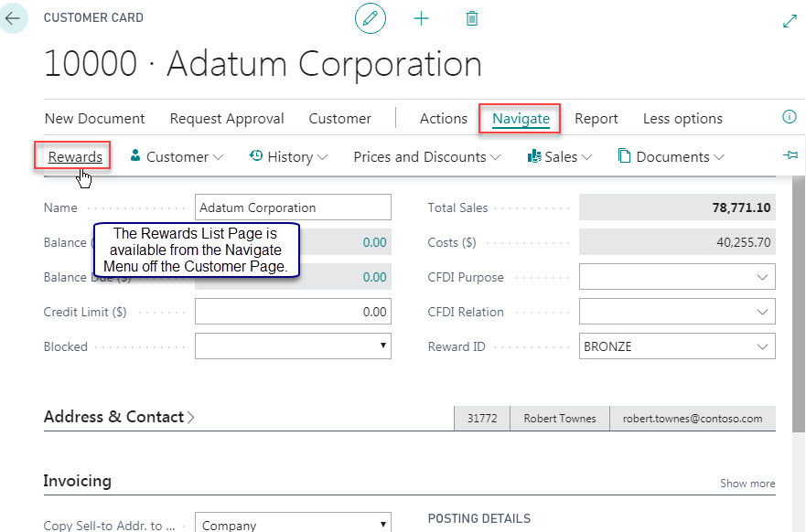Click the back arrow icon
Viewport: 806px width, 532px height.
pos(12,18)
